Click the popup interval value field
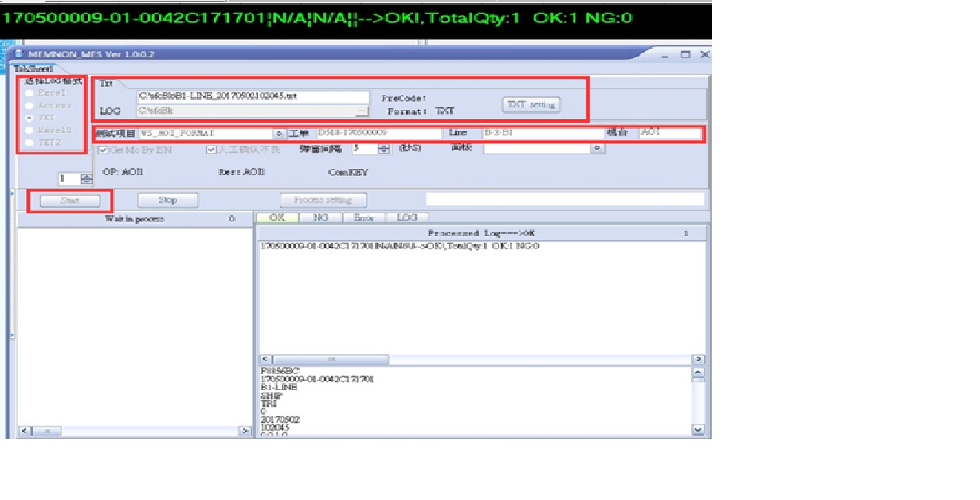980x500 pixels. point(365,149)
